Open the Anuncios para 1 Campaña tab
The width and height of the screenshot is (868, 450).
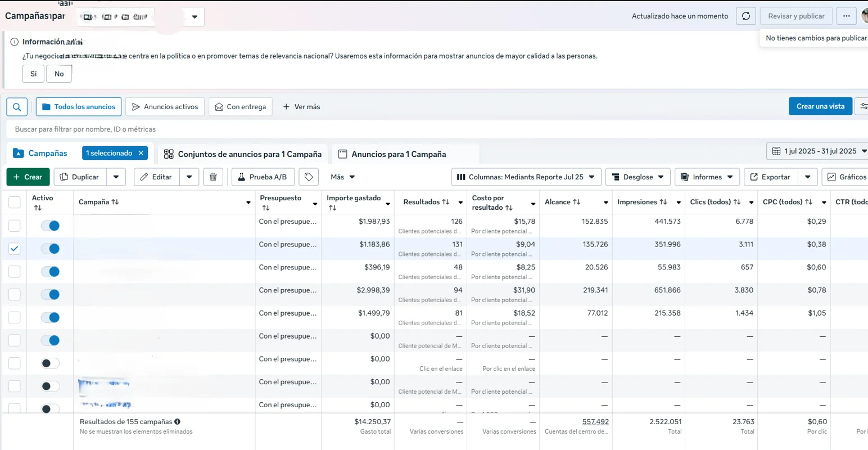398,154
